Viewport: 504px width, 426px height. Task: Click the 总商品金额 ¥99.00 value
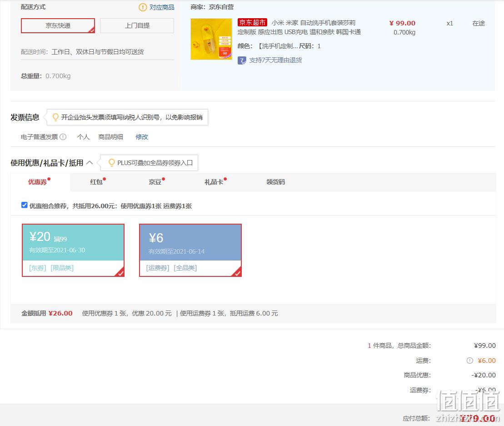coord(485,346)
